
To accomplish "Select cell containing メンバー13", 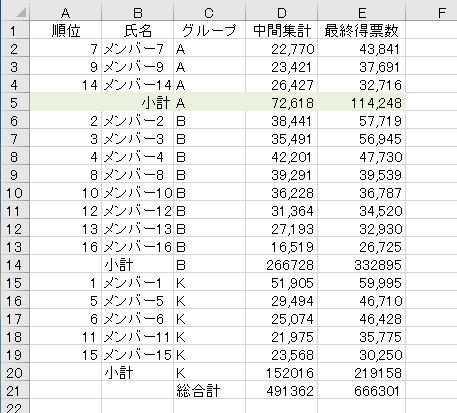I will point(137,229).
